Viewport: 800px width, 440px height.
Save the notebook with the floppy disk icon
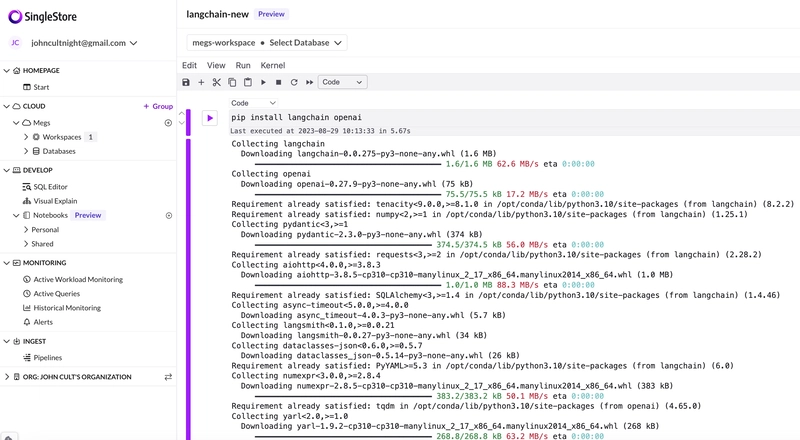(186, 82)
